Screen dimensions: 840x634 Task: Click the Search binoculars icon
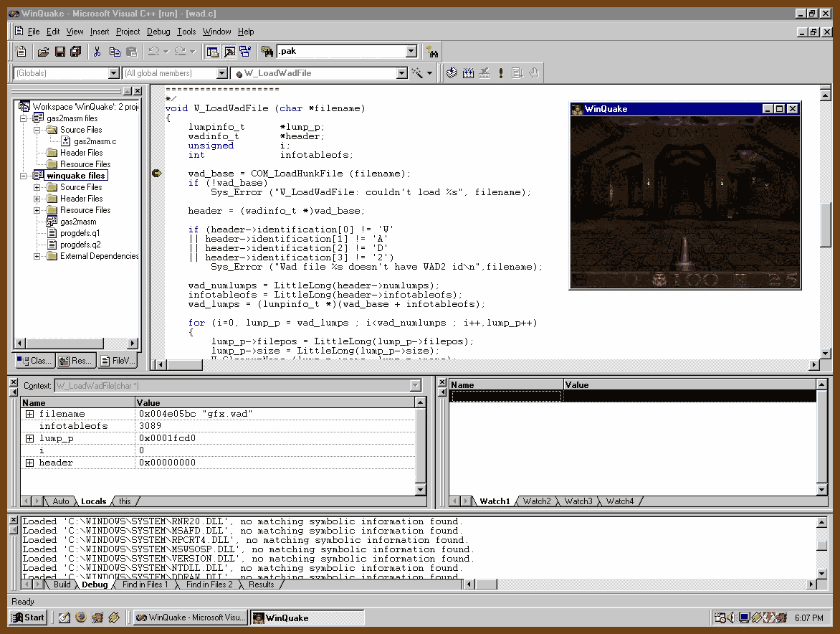click(x=431, y=52)
